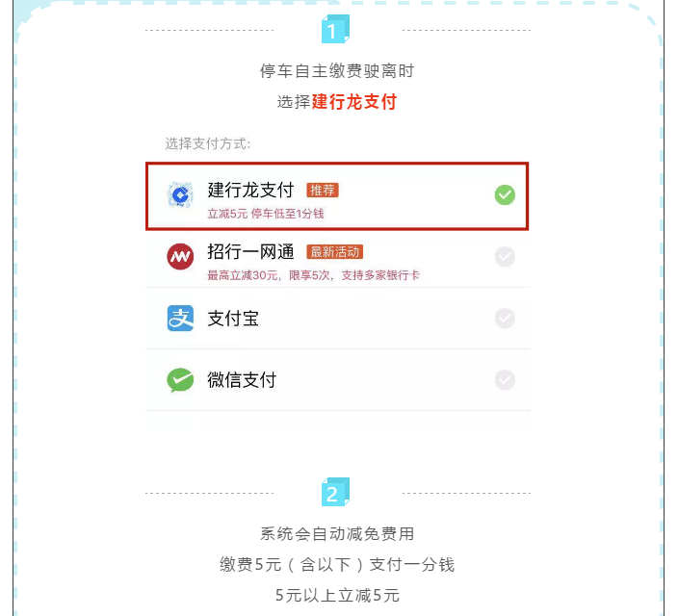This screenshot has width=678, height=616.
Task: Select the 招行一网通 radio circle
Action: (x=505, y=257)
